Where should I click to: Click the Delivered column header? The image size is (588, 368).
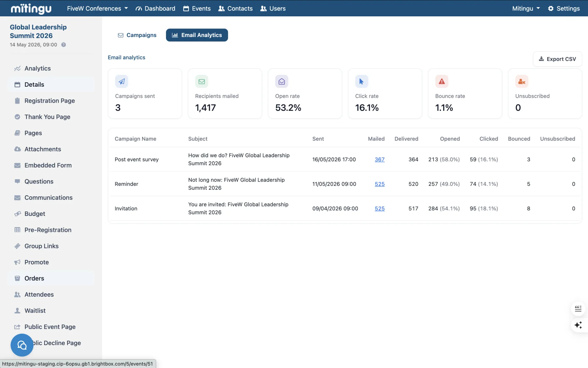406,139
